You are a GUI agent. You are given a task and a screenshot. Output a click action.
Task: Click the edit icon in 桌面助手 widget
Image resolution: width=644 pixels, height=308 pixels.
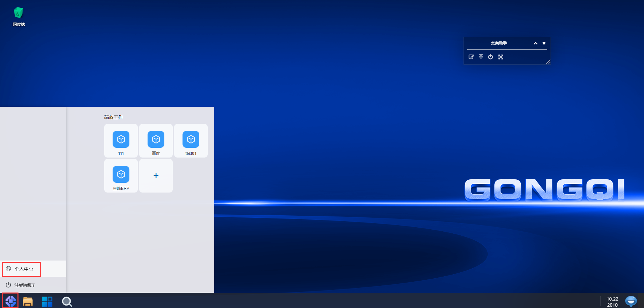point(471,57)
